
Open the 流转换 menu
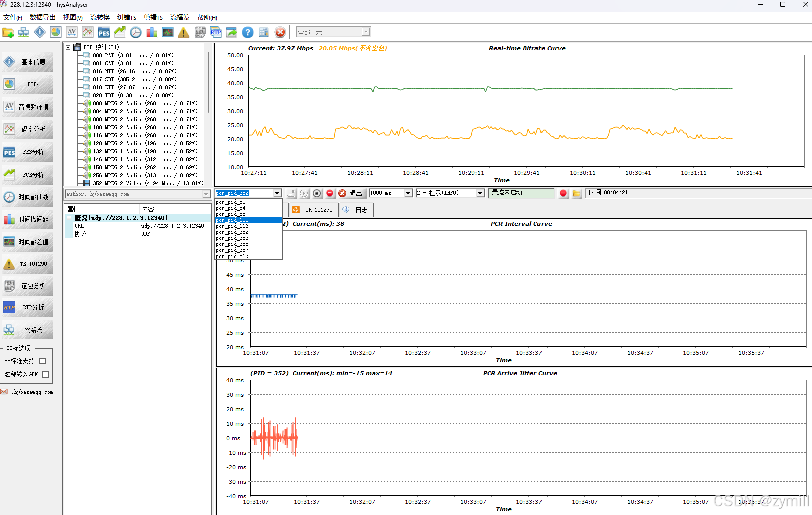point(100,17)
